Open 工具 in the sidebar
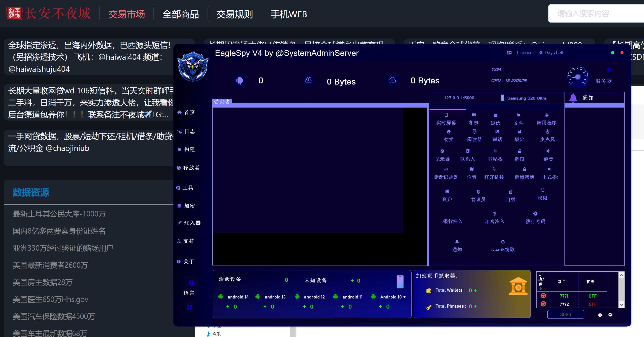 [x=185, y=188]
